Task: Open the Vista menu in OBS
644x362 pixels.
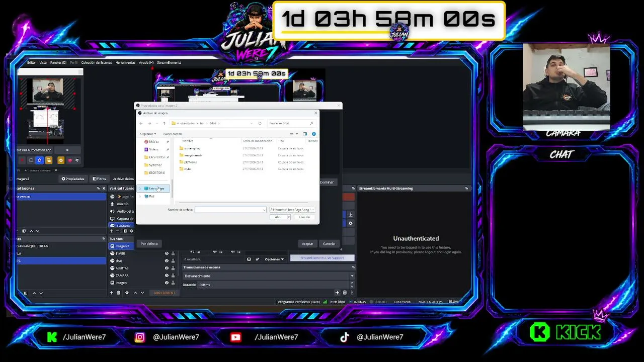Action: (x=43, y=62)
